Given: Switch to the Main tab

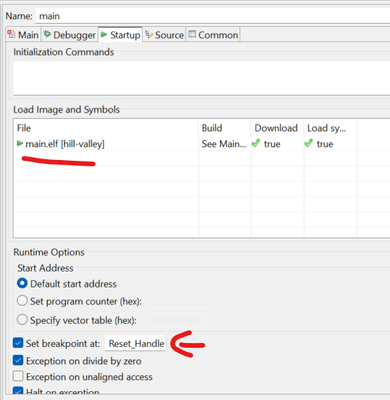Looking at the screenshot, I should (23, 35).
